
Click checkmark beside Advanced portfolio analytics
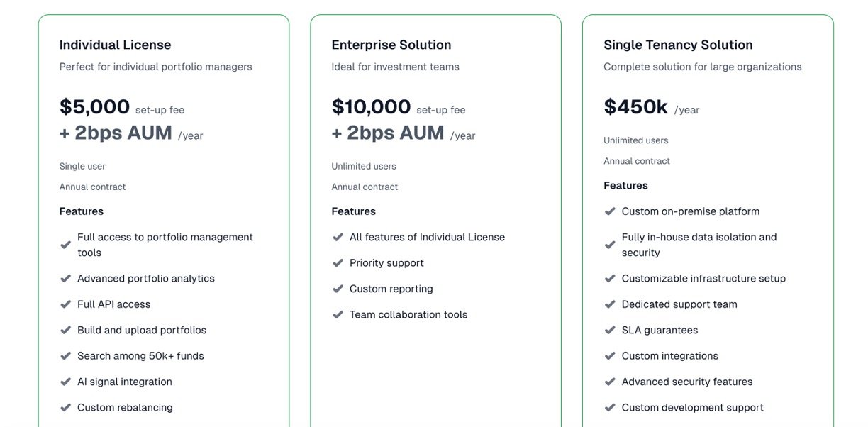(x=65, y=279)
